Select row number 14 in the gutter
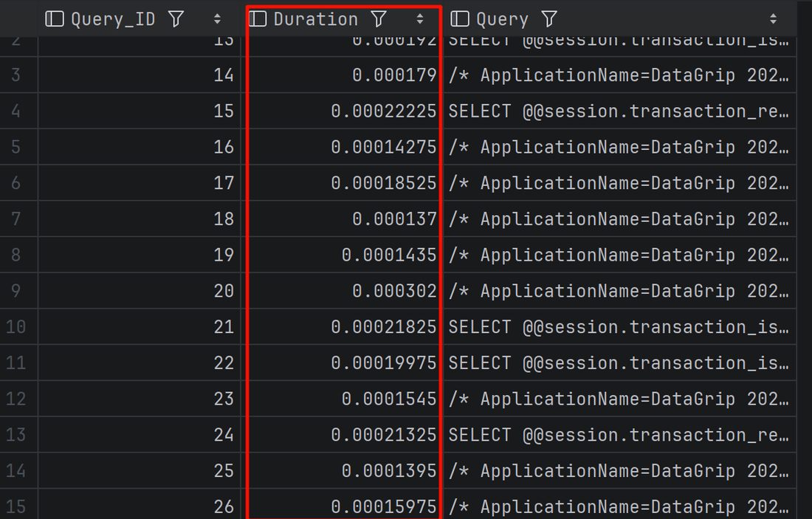Screen dimensions: 812x519 click(16, 471)
